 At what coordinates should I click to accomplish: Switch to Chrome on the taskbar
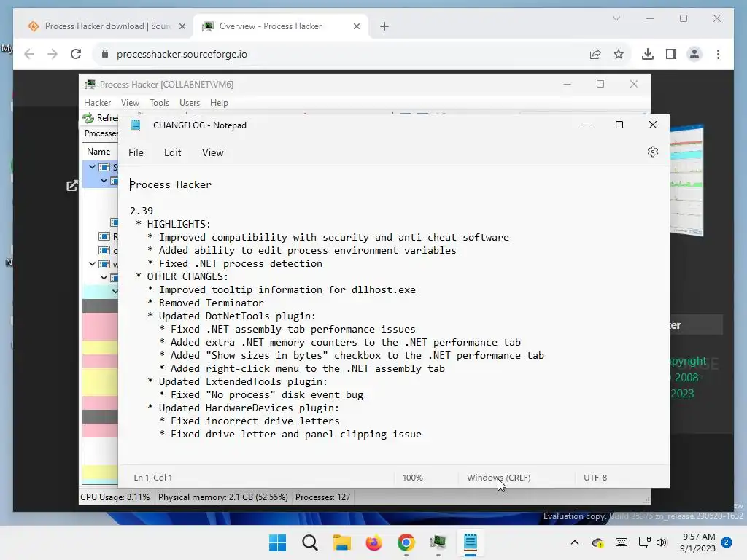click(406, 542)
